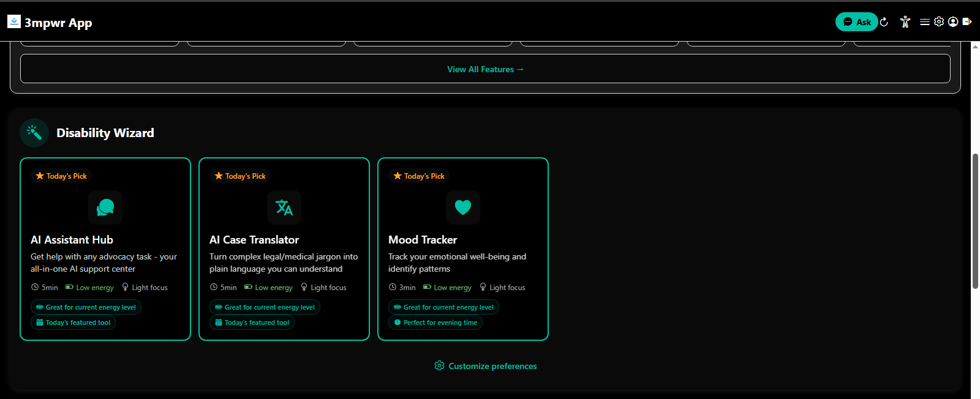The height and width of the screenshot is (399, 980).
Task: Click Light focus bulb icon in AI Case Translator
Action: pyautogui.click(x=304, y=287)
